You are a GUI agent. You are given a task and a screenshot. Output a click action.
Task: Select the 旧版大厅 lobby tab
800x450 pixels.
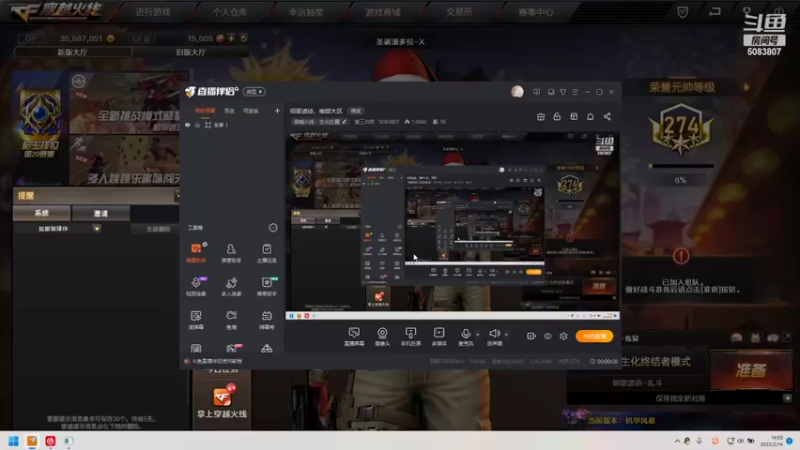[190, 52]
